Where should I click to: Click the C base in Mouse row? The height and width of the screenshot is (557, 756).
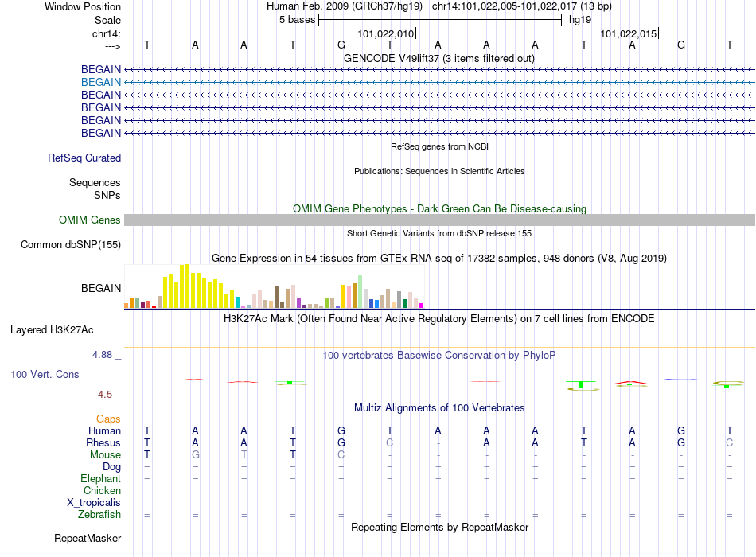[341, 455]
